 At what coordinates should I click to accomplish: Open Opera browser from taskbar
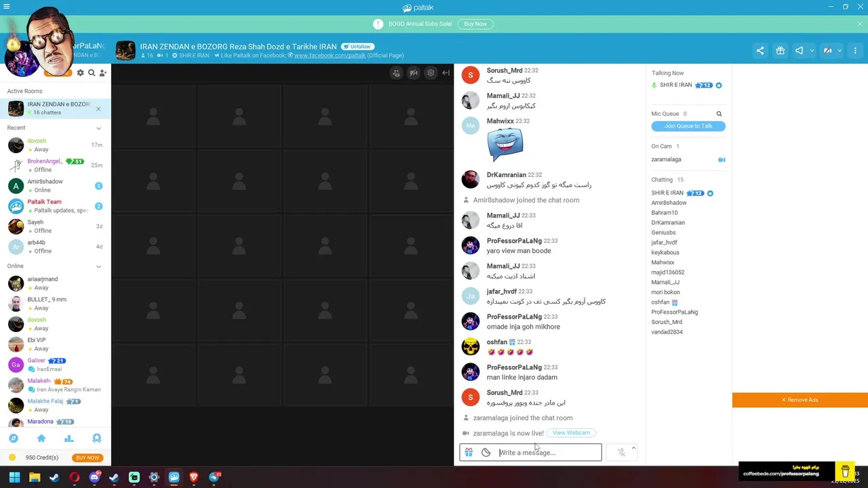(75, 477)
